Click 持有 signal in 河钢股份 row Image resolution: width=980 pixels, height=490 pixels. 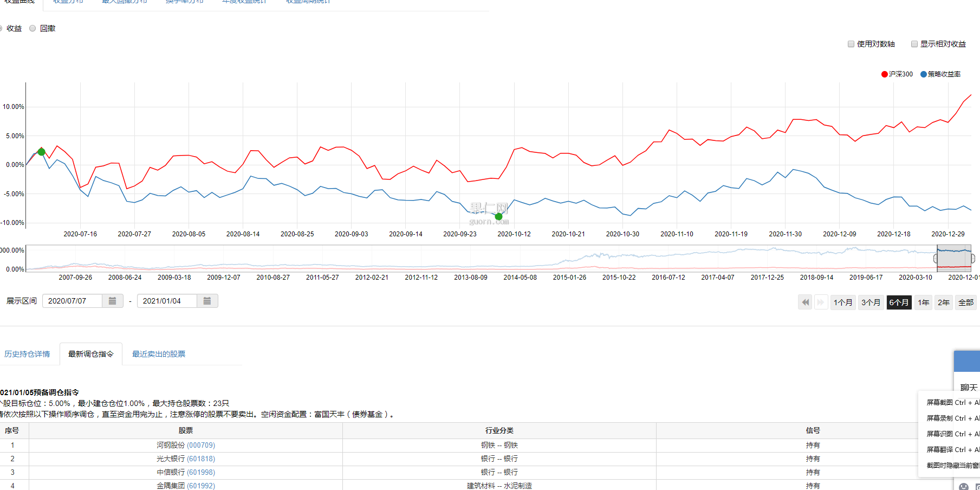pyautogui.click(x=813, y=445)
